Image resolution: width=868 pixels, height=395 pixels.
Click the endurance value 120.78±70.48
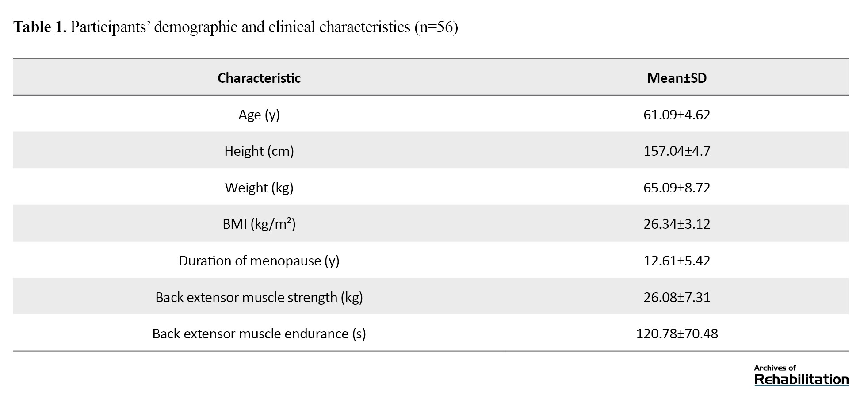[677, 334]
